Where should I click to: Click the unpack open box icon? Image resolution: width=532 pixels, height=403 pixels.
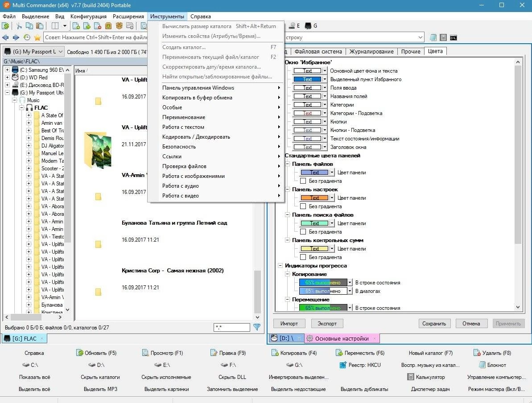[119, 26]
